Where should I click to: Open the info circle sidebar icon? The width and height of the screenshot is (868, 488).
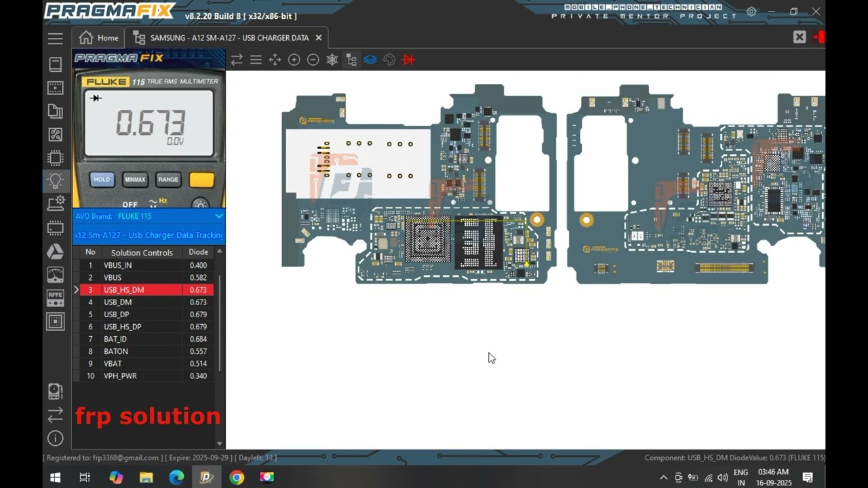point(56,439)
